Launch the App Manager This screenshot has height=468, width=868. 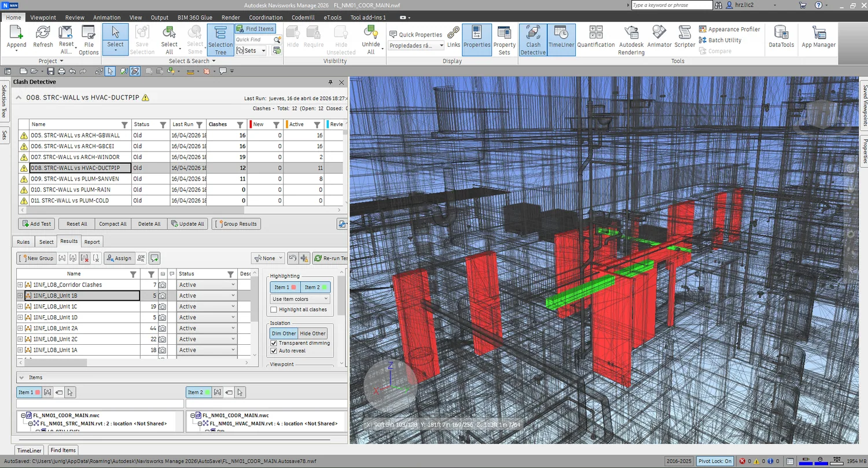[x=818, y=37]
